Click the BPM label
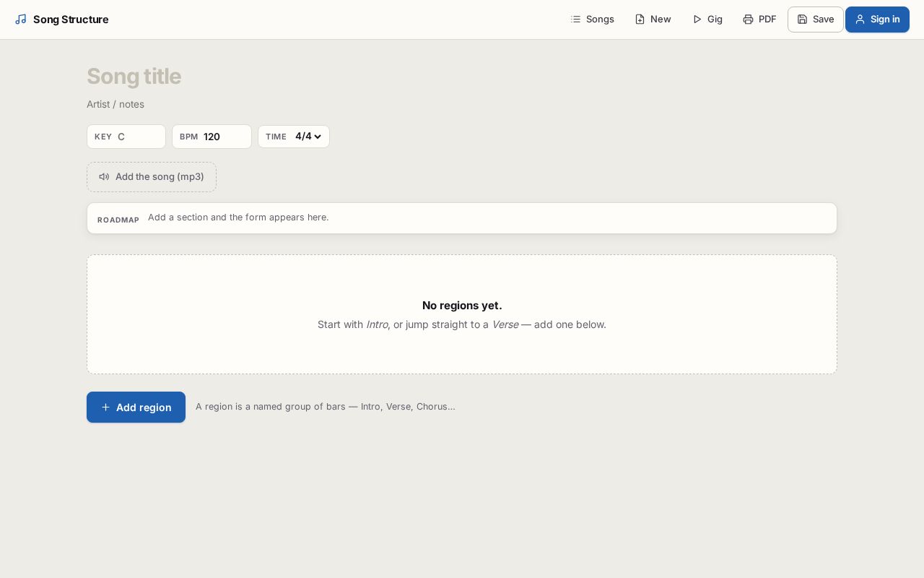 (188, 137)
